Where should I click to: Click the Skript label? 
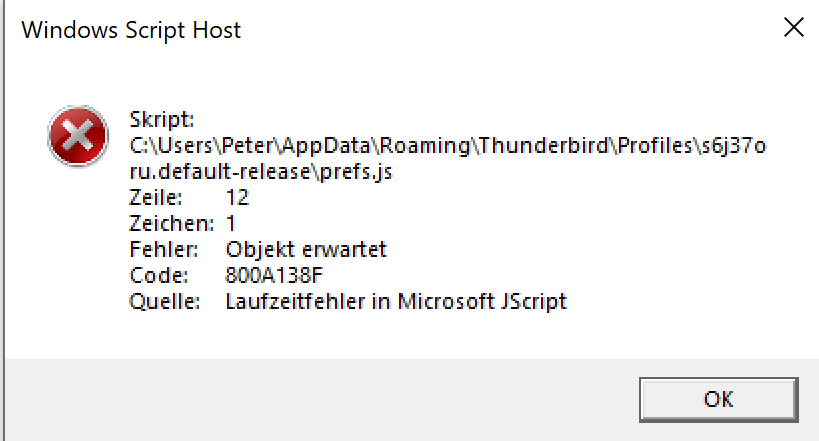coord(160,120)
